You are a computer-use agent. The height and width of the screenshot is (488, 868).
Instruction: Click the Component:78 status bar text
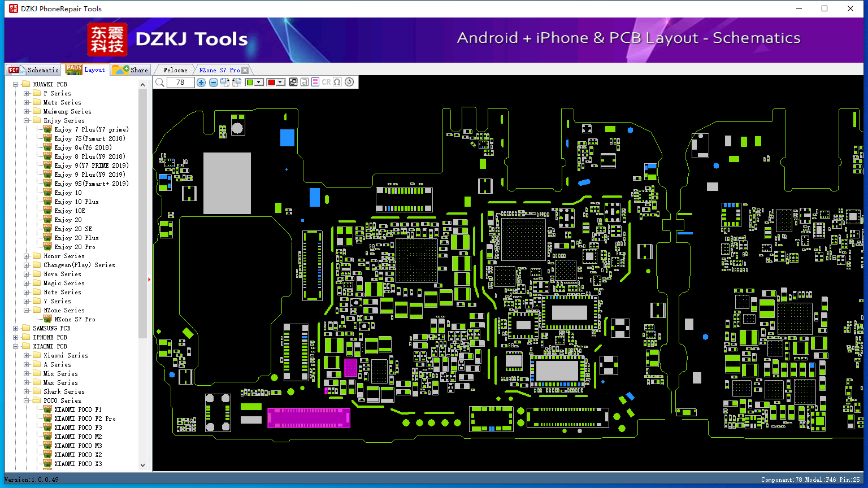pyautogui.click(x=782, y=480)
